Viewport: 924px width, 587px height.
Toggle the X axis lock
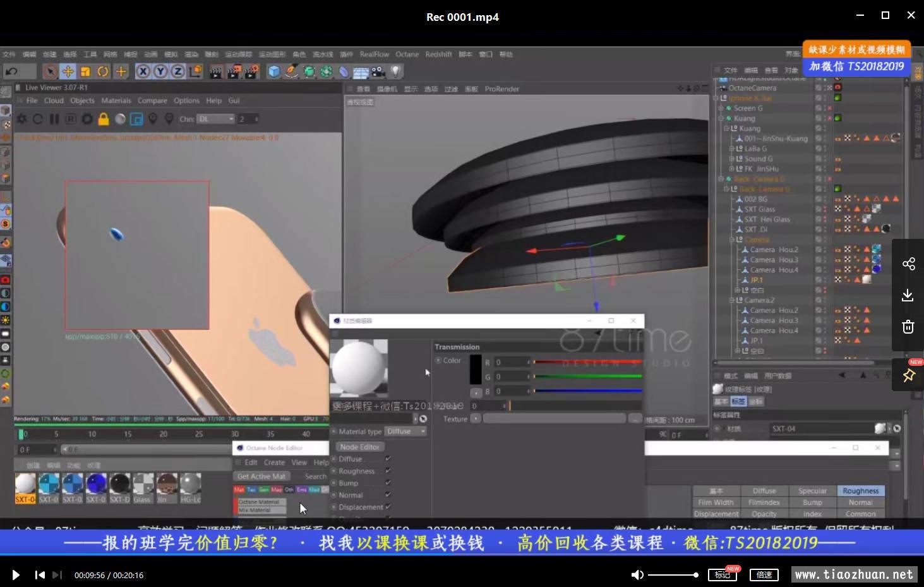[x=143, y=71]
